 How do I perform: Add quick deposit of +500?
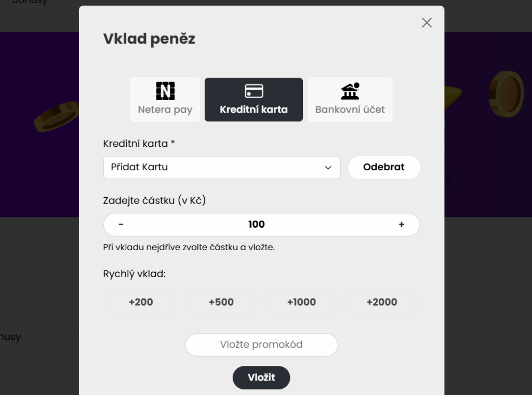point(221,302)
